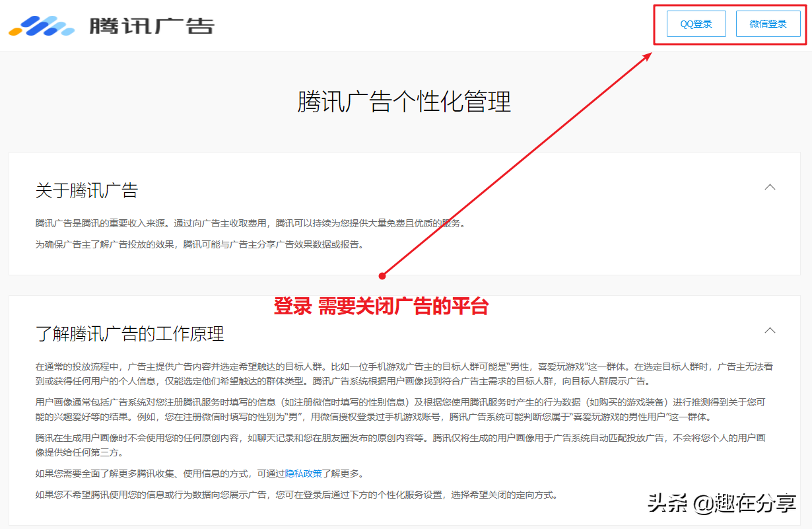Screen dimensions: 812x529
Task: Click the page title 腾讯广告个性化管理
Action: click(x=405, y=104)
